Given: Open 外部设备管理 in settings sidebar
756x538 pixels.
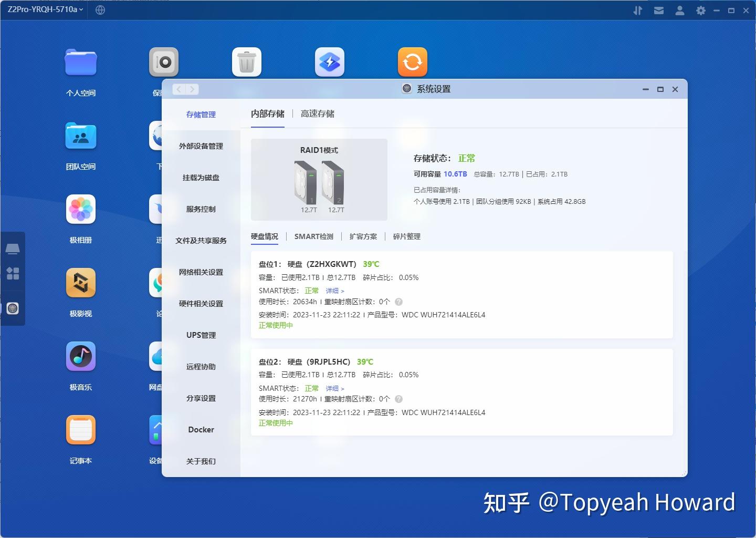Looking at the screenshot, I should click(201, 146).
